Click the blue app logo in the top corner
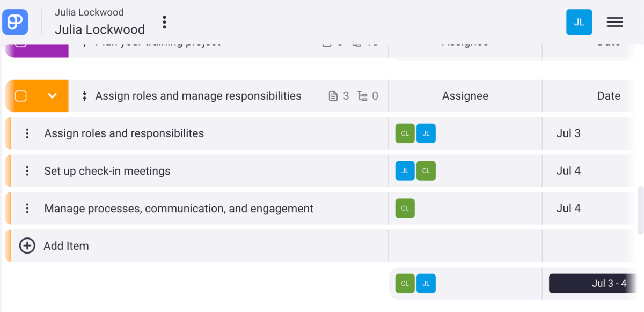 tap(14, 22)
